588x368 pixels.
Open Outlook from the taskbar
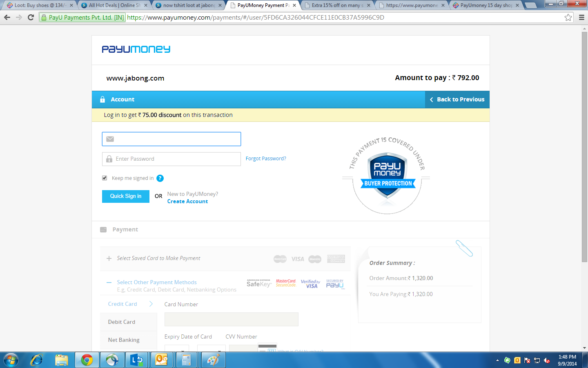coord(162,360)
